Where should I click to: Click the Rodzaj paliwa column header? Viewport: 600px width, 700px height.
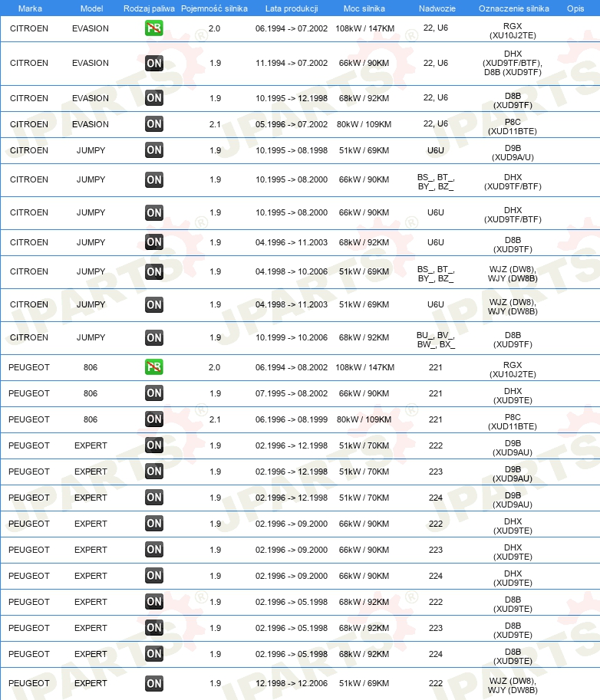[x=149, y=8]
